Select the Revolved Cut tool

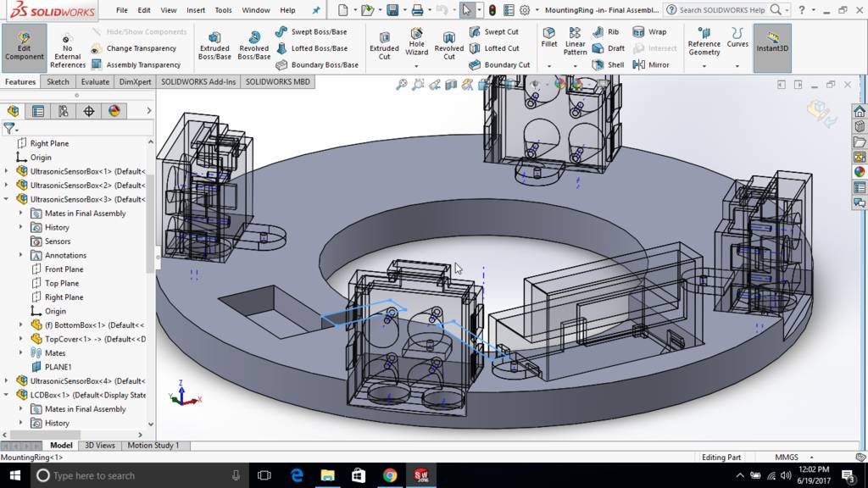[x=449, y=47]
